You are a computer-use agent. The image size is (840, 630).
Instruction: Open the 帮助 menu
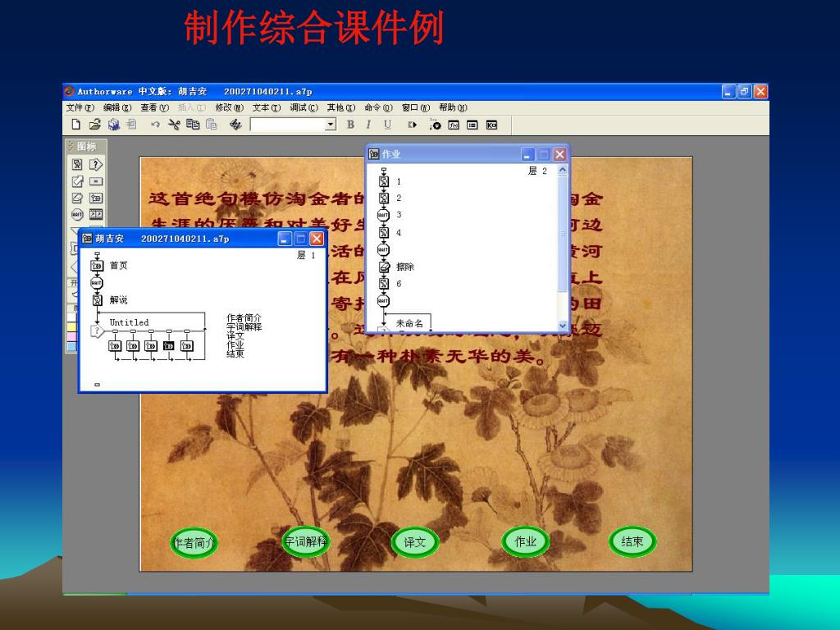point(453,107)
